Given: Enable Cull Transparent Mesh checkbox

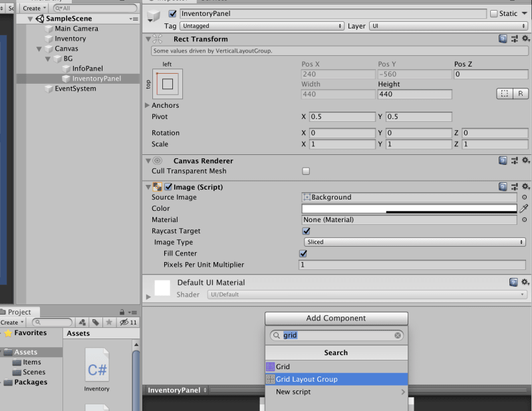Looking at the screenshot, I should pos(306,171).
